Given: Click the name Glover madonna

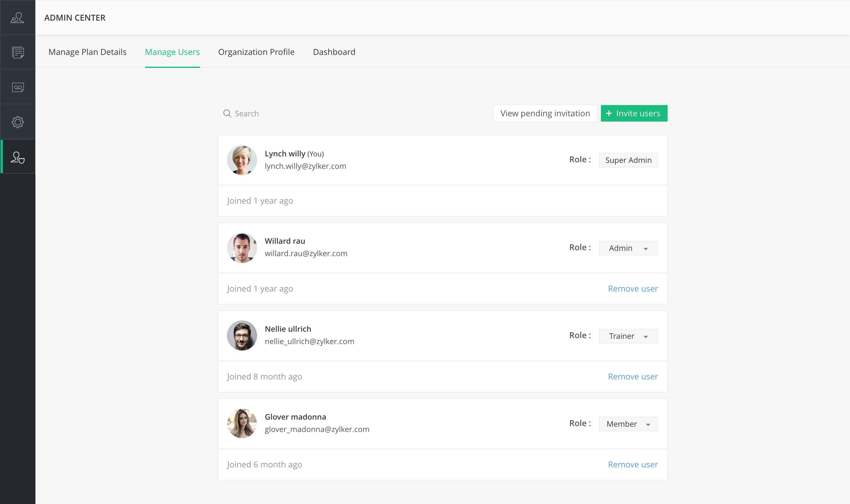Looking at the screenshot, I should [x=295, y=417].
